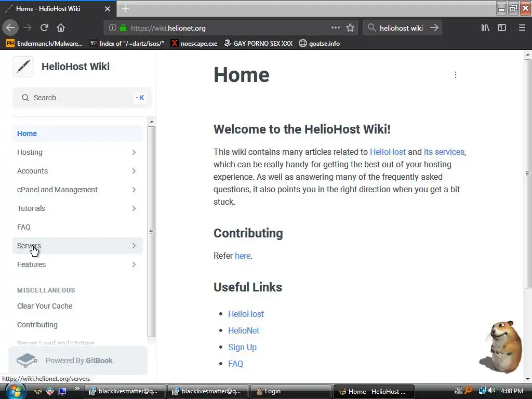Show desktop via quick launch icon
Image resolution: width=532 pixels, height=399 pixels.
coord(62,391)
